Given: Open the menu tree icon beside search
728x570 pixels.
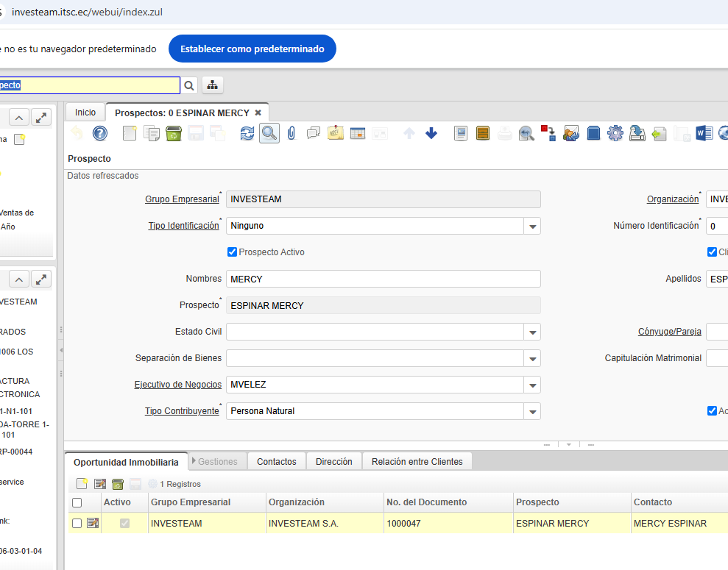Looking at the screenshot, I should click(213, 85).
